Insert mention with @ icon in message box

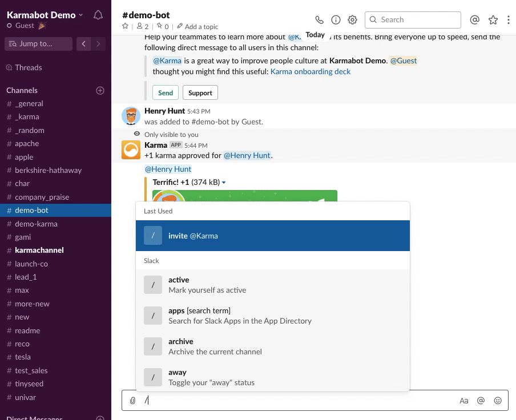[x=481, y=401]
